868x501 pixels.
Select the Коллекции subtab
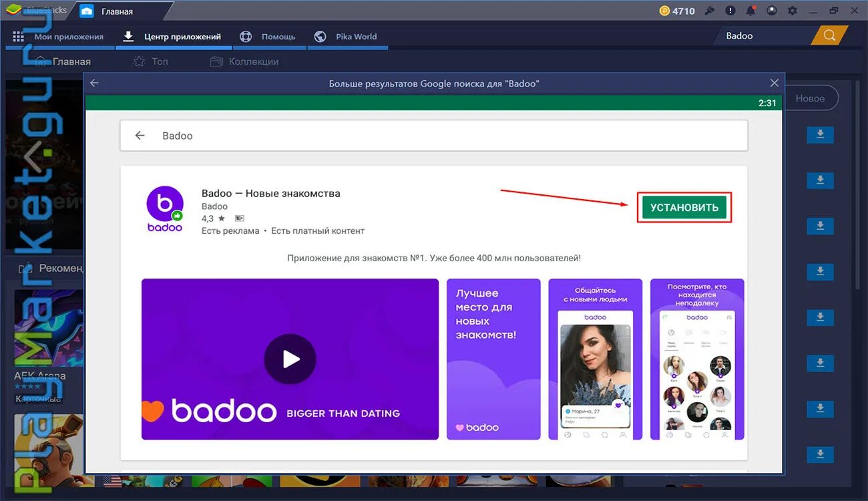tap(244, 61)
